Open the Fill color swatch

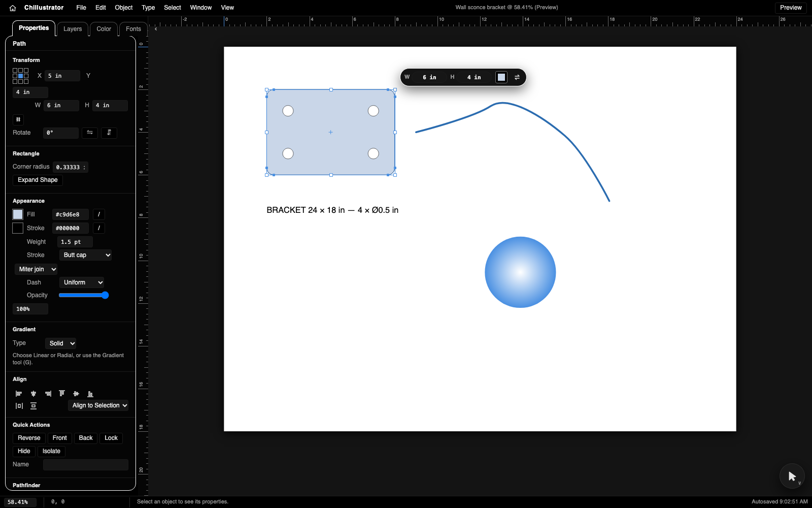18,214
